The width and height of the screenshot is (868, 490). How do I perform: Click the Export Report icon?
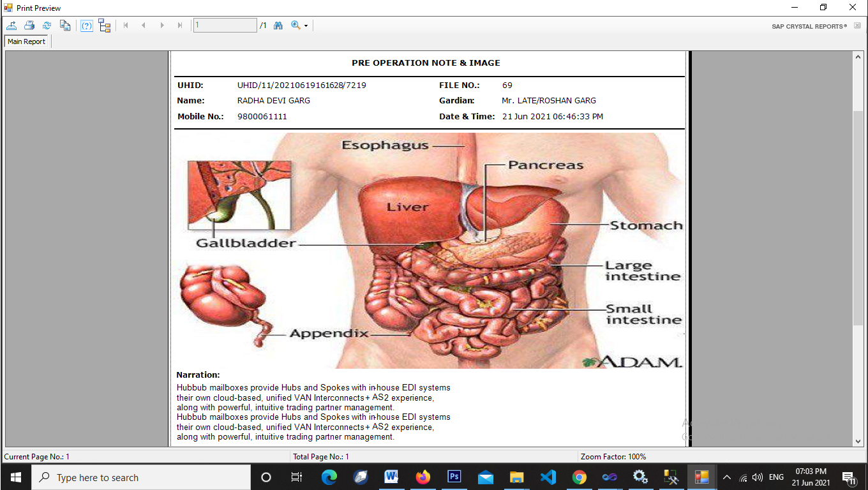pyautogui.click(x=11, y=26)
